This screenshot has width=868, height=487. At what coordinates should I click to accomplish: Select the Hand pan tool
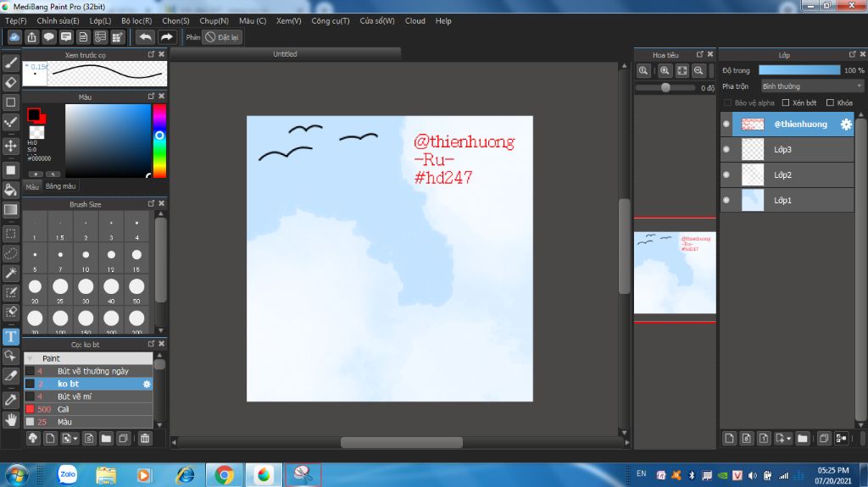10,419
